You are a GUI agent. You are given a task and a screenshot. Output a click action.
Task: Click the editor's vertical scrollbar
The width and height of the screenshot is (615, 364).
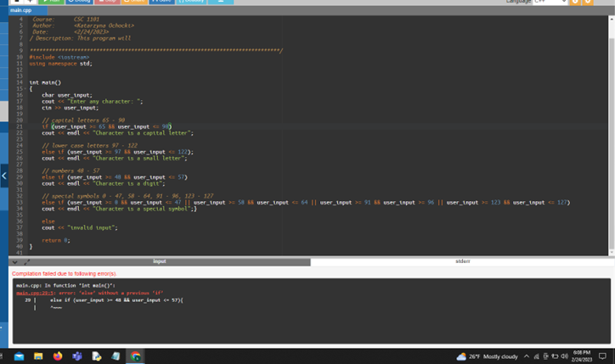[x=611, y=127]
